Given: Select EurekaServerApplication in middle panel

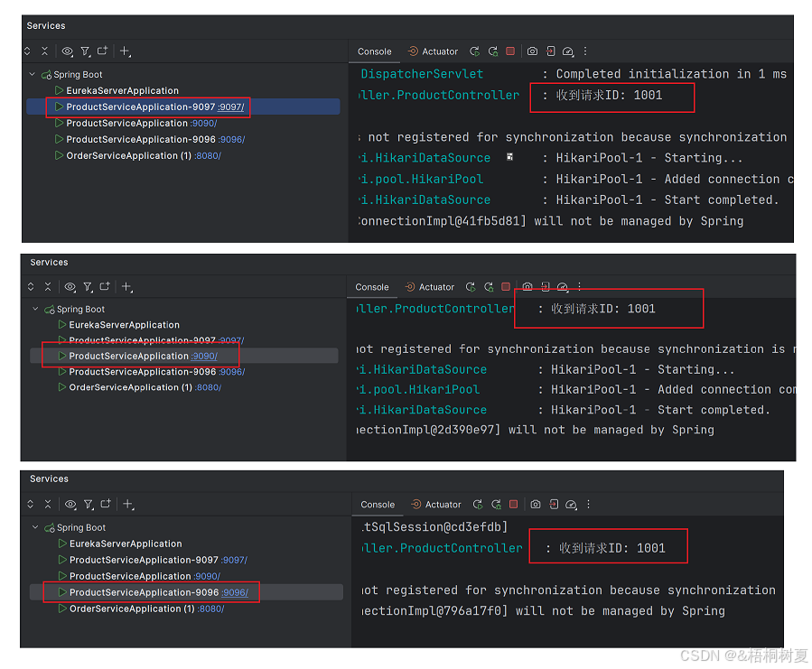Looking at the screenshot, I should (125, 325).
